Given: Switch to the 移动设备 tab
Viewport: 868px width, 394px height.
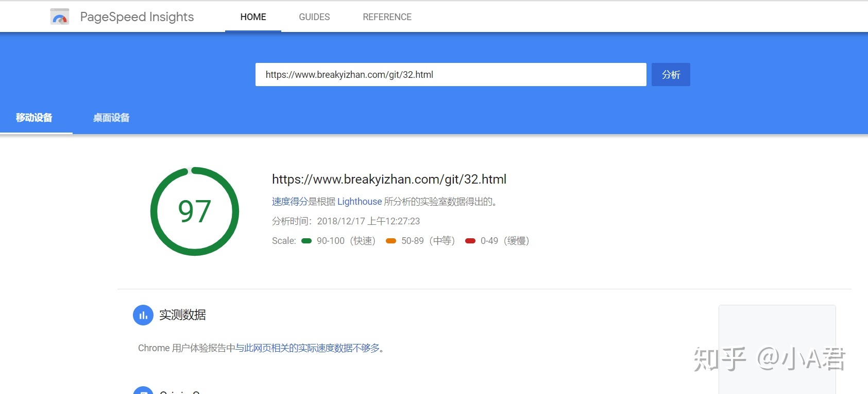Looking at the screenshot, I should (x=35, y=118).
